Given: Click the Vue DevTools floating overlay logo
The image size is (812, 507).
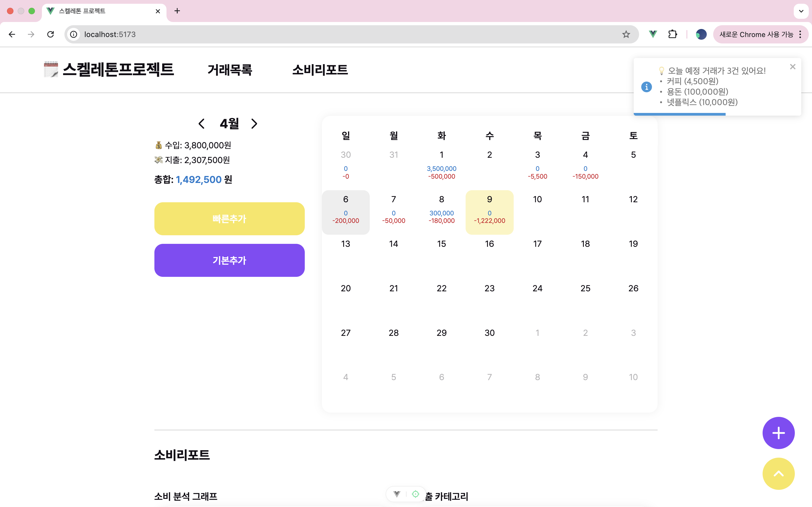Looking at the screenshot, I should click(397, 494).
